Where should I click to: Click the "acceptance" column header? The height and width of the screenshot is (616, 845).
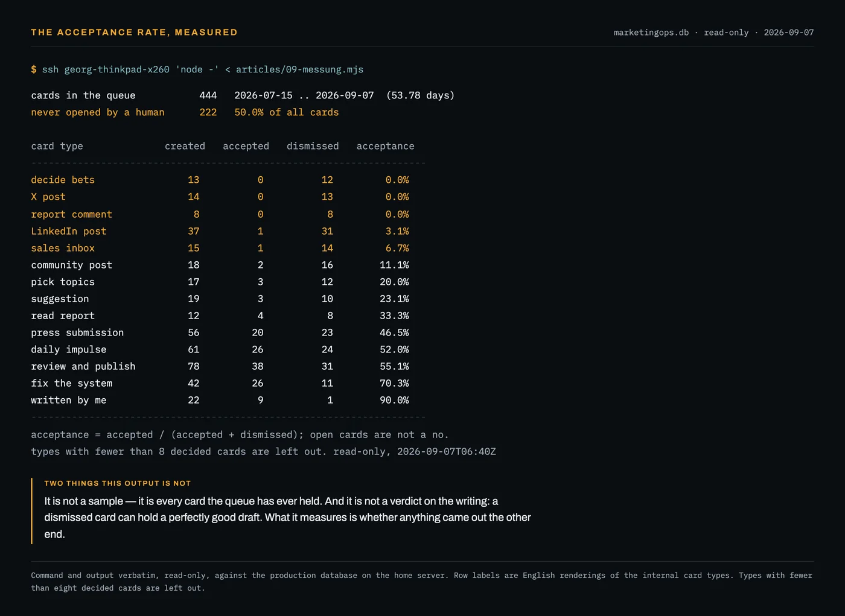coord(385,146)
